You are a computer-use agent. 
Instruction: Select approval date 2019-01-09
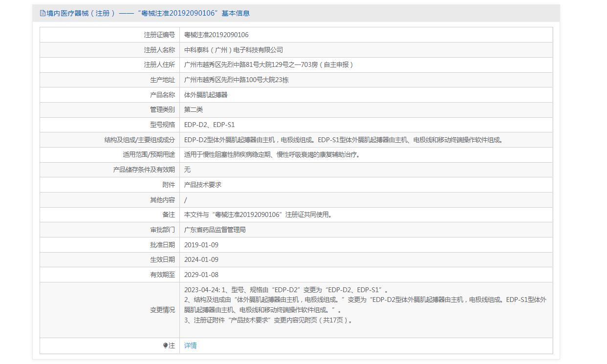tap(201, 245)
